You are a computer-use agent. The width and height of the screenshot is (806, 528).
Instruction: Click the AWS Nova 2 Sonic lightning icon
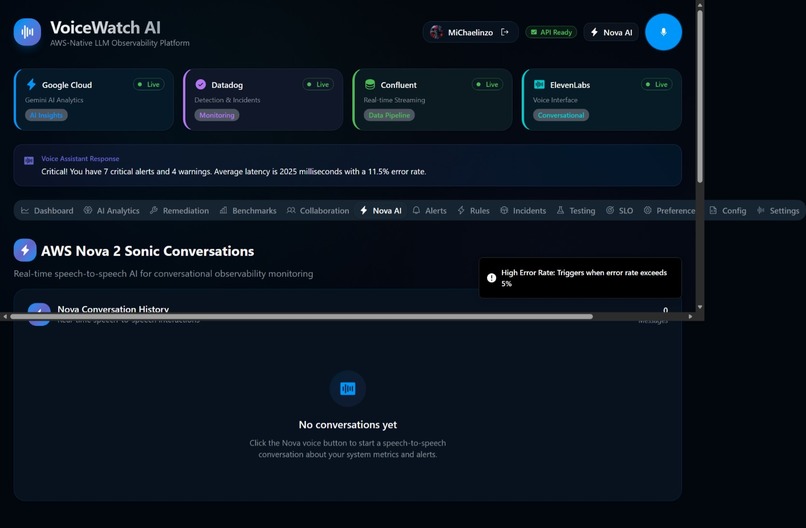tap(25, 250)
